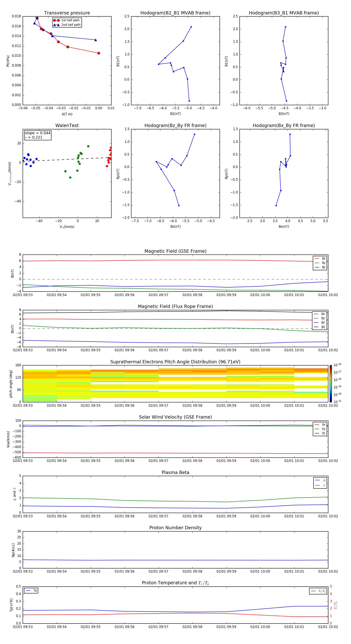Click the "Vremaining(km/s)" y-axis label
The image size is (351, 644).
click(x=10, y=173)
